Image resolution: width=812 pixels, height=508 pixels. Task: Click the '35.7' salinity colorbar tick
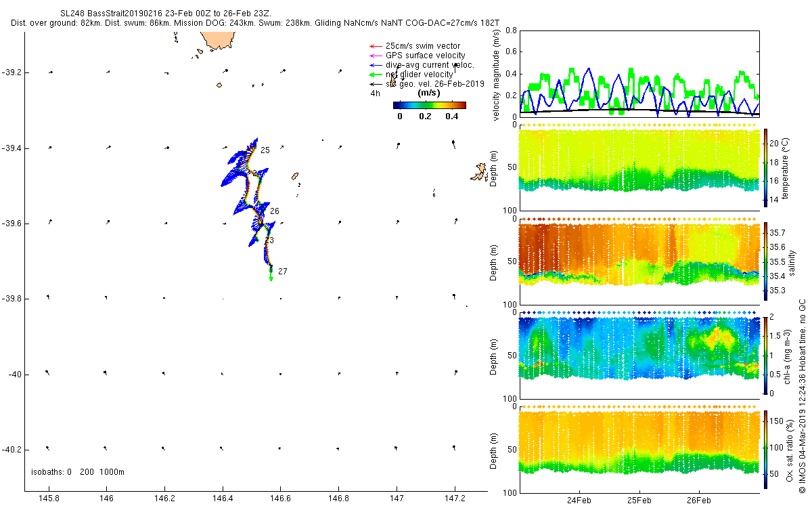click(778, 232)
